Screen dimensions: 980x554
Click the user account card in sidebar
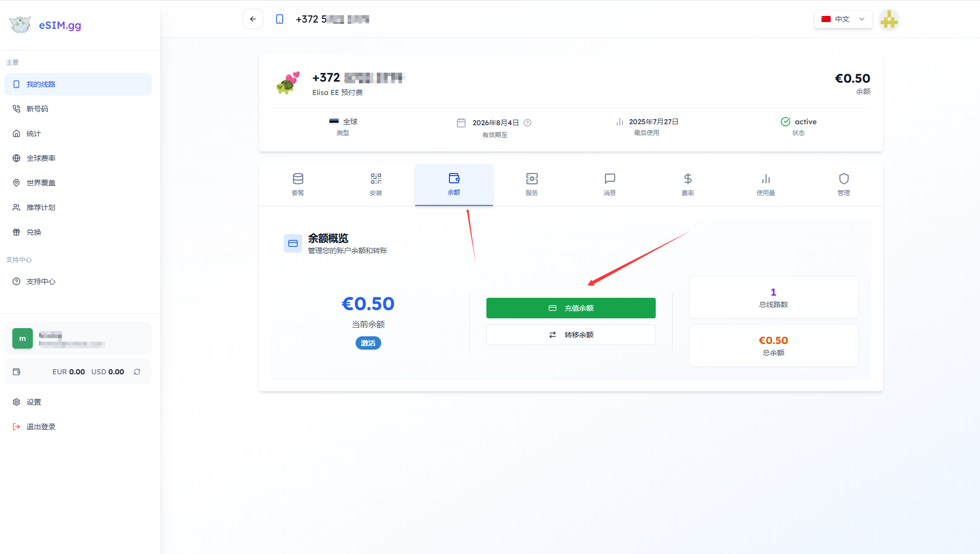coord(78,338)
